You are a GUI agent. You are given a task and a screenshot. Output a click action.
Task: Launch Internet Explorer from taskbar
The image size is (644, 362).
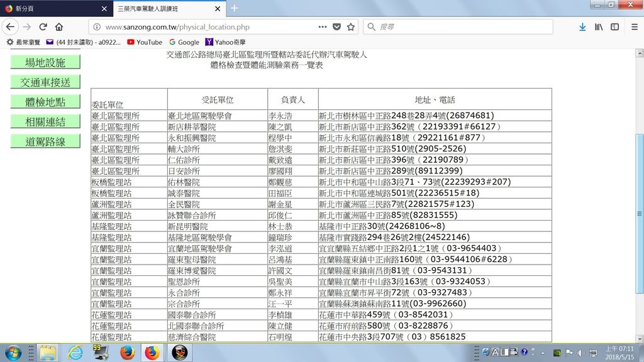tap(75, 353)
